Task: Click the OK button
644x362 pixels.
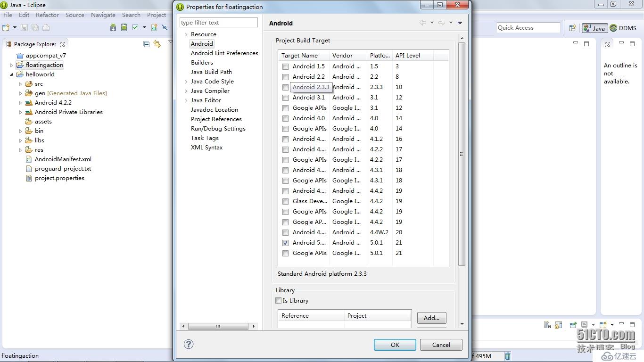Action: click(395, 345)
